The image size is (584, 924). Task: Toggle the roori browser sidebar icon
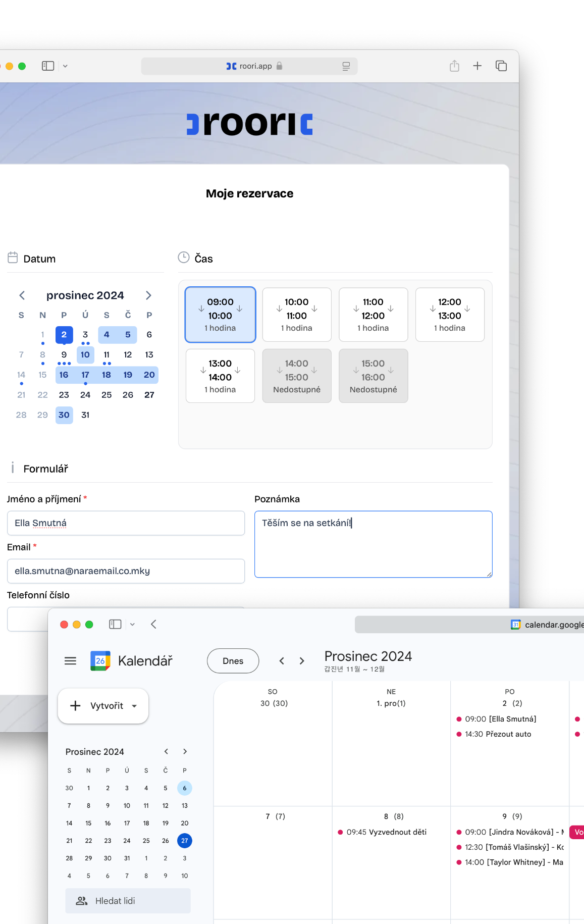[48, 66]
